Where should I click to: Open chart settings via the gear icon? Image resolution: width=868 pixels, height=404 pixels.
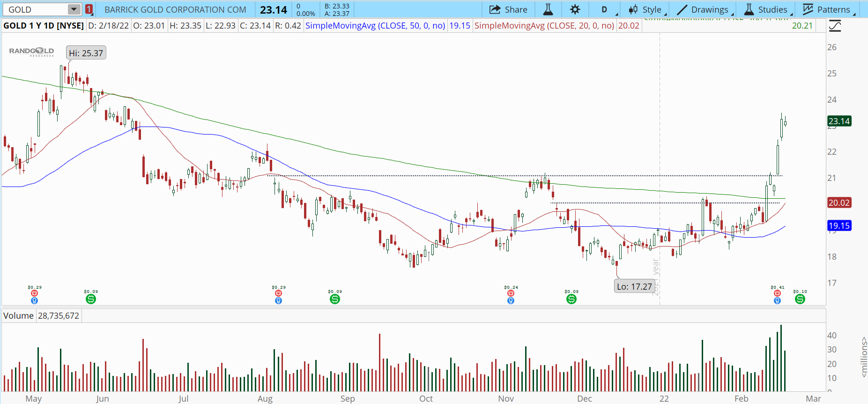(x=575, y=9)
